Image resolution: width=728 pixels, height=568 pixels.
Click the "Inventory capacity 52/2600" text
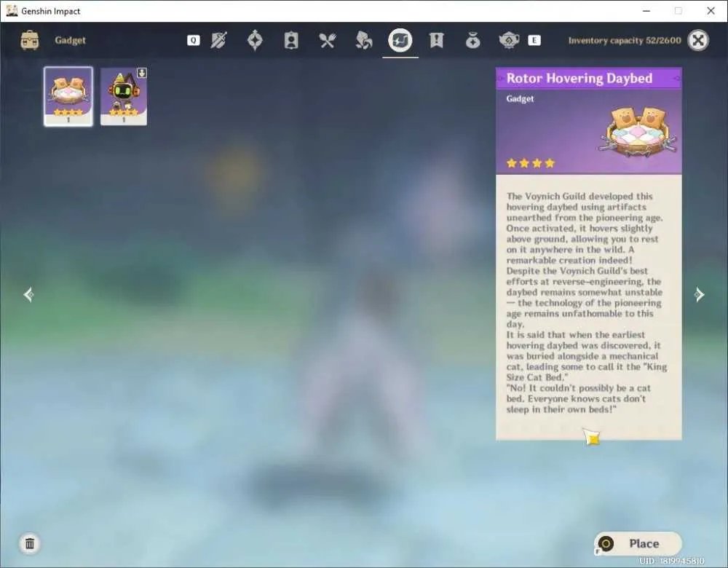(625, 40)
